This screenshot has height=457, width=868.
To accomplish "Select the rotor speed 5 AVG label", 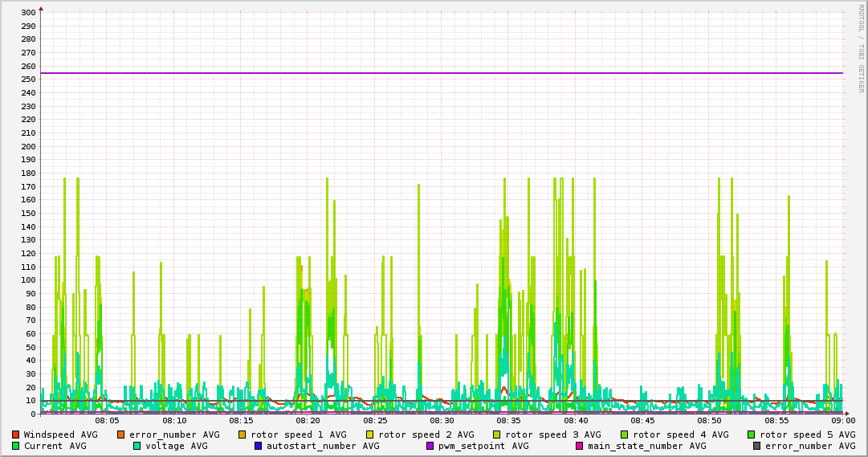I will (808, 435).
